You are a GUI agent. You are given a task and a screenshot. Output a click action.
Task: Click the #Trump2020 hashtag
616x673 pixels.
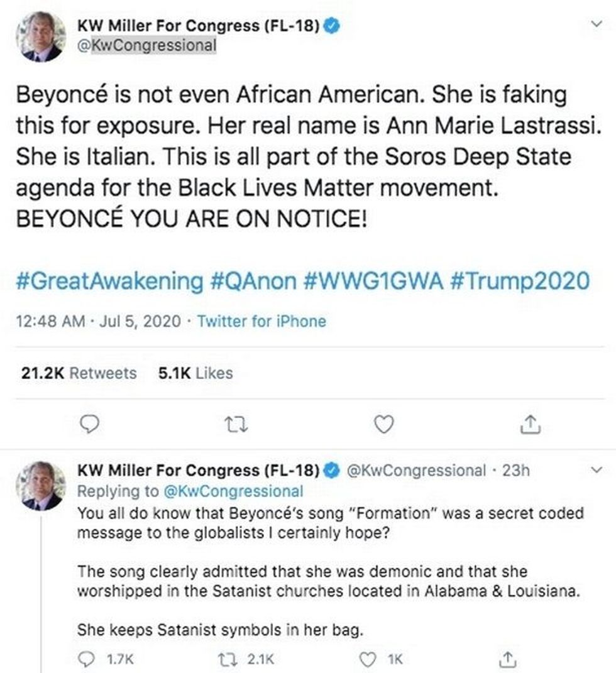[x=520, y=280]
